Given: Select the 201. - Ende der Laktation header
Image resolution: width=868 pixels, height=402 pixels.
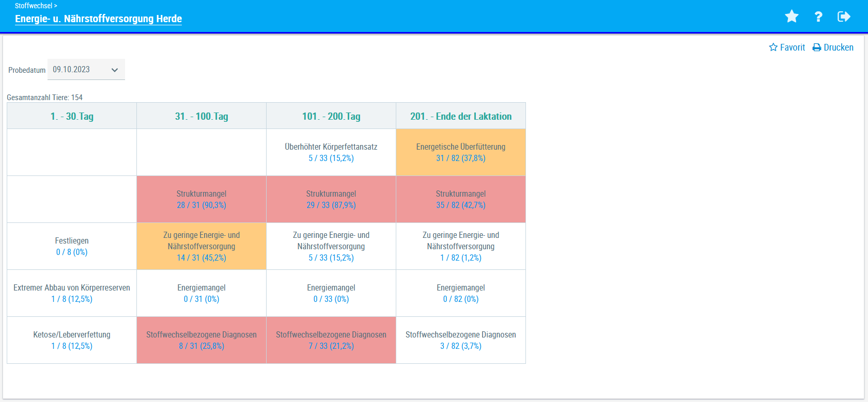Looking at the screenshot, I should [460, 116].
